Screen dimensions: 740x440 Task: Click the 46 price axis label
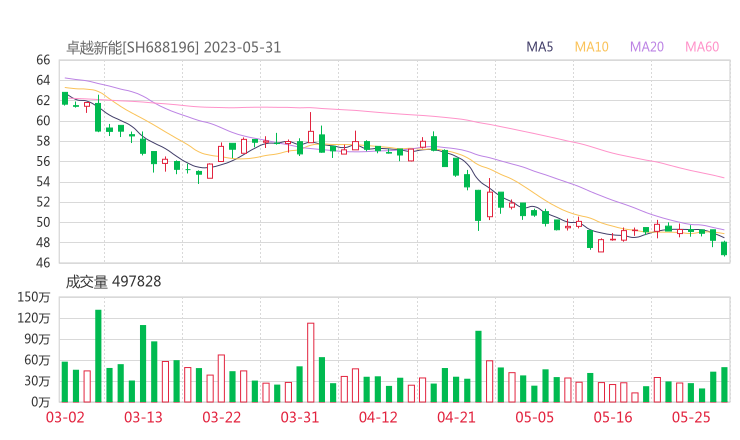[x=43, y=262]
